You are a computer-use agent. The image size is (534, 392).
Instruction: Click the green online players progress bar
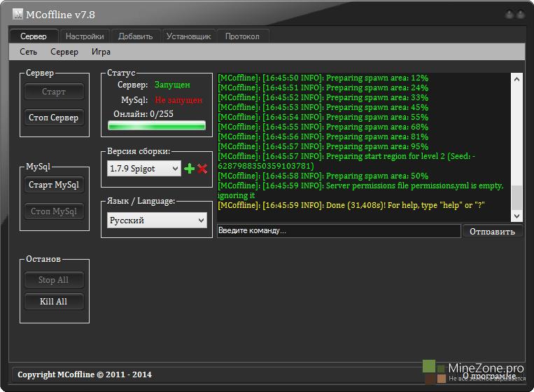point(156,126)
